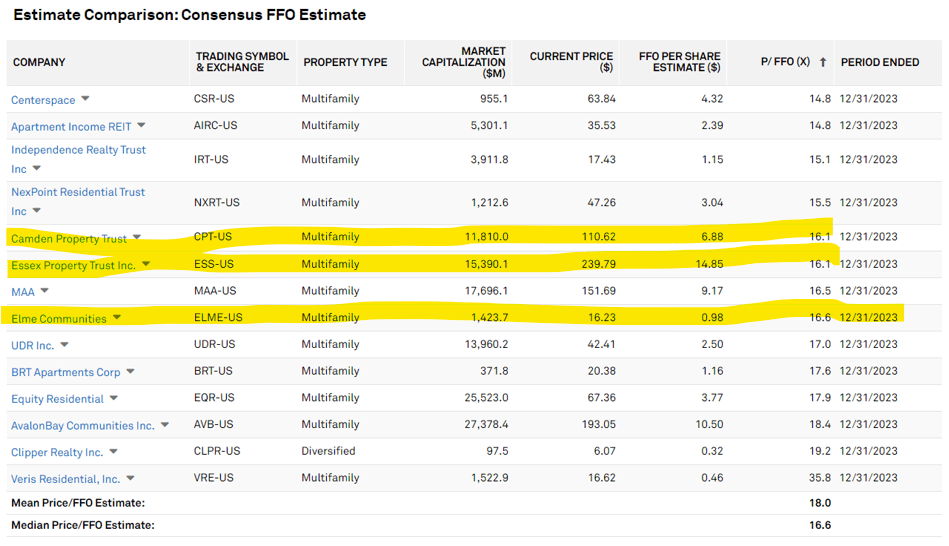Click dropdown arrow beside Clipper Realty Inc.
The width and height of the screenshot is (949, 546).
click(x=114, y=452)
